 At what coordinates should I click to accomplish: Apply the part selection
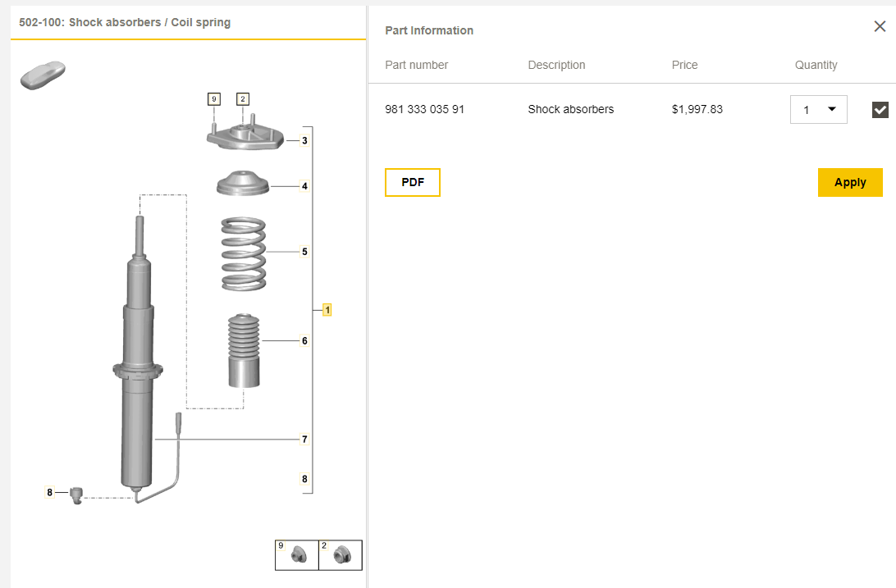(x=850, y=183)
